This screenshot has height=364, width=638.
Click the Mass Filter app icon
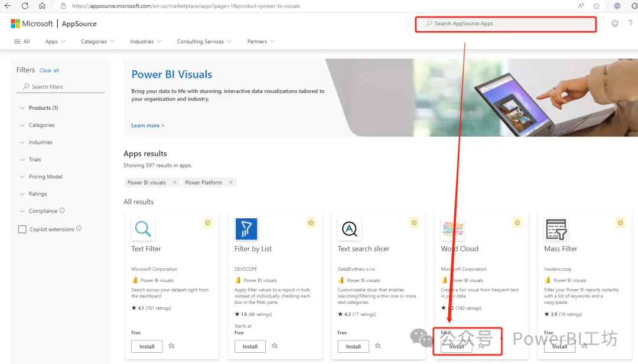[x=556, y=229]
